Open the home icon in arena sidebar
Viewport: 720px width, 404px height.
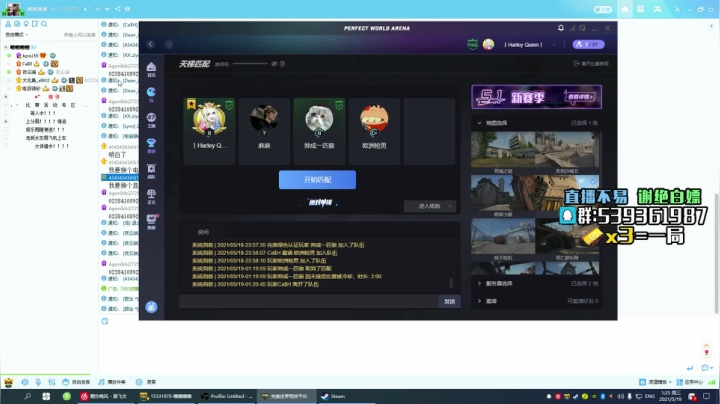click(x=151, y=69)
